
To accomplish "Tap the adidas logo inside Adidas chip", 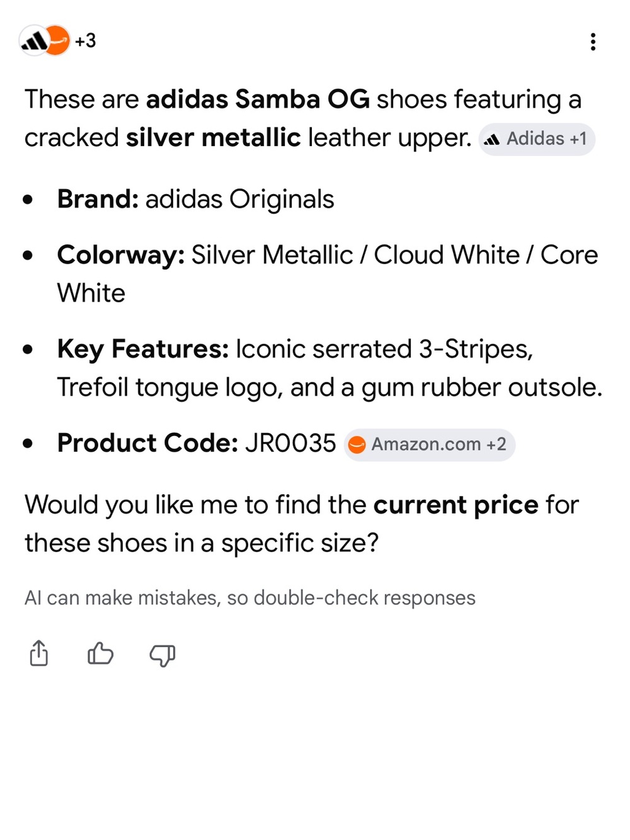I will [492, 139].
